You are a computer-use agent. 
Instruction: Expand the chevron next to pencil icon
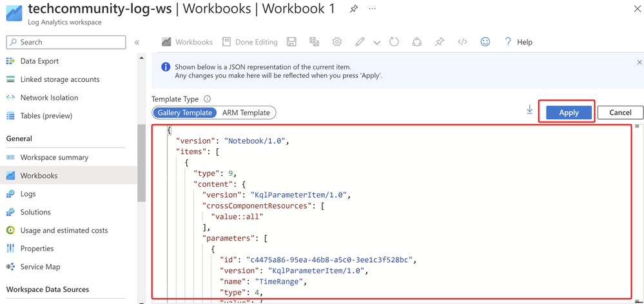tap(377, 43)
